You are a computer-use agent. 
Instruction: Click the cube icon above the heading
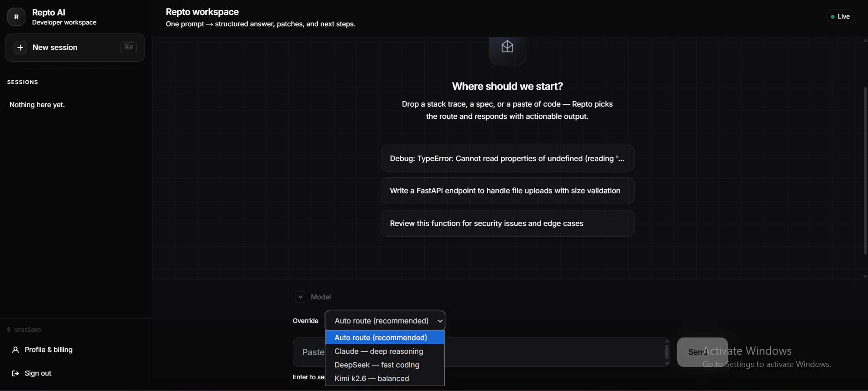[507, 47]
